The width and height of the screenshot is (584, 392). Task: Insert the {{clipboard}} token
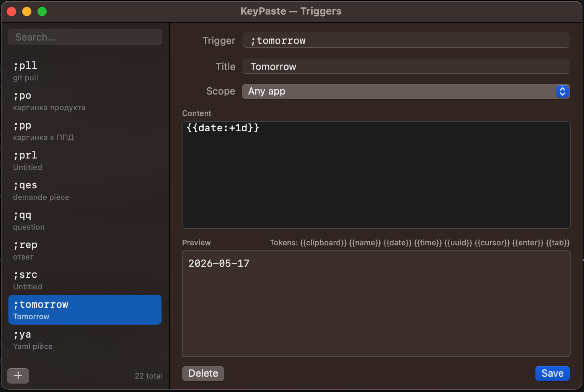323,243
